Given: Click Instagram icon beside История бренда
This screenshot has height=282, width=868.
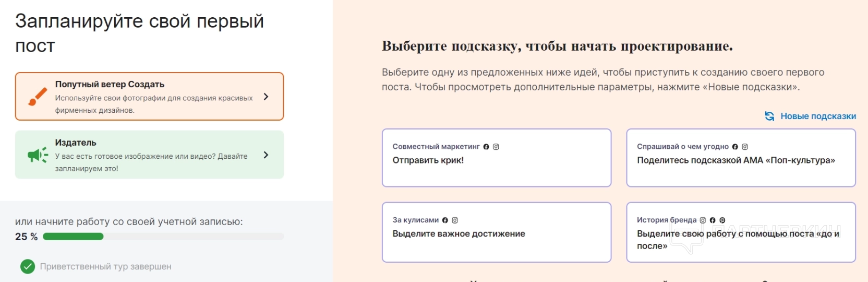Looking at the screenshot, I should tap(703, 220).
